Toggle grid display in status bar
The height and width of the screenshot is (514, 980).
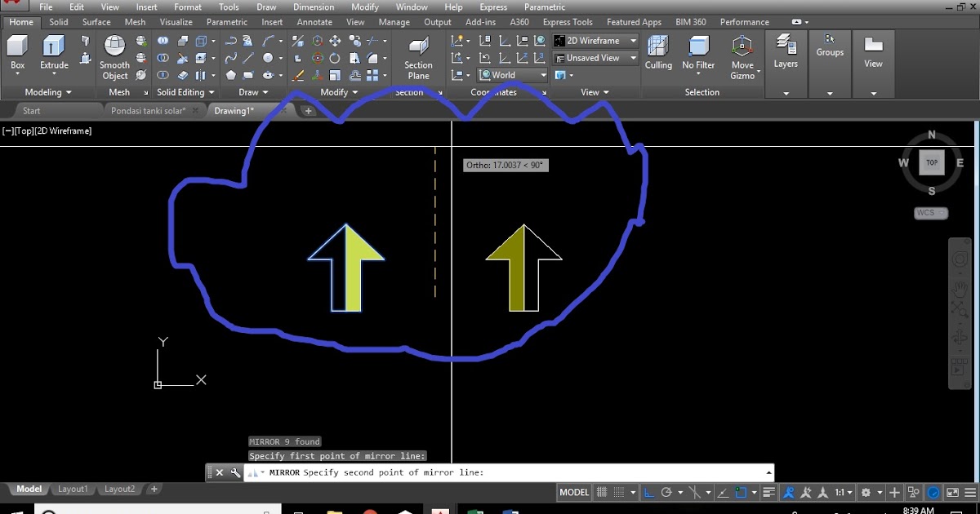pyautogui.click(x=603, y=493)
